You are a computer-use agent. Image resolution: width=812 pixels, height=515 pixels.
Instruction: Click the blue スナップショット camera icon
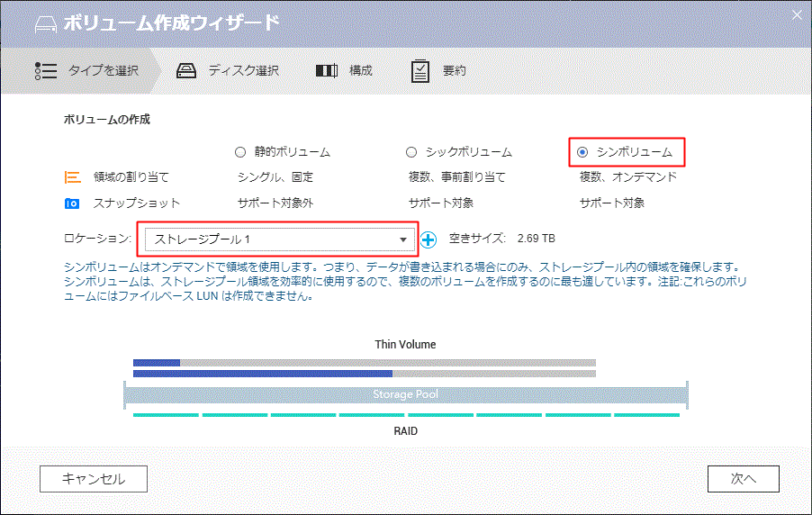(x=72, y=203)
